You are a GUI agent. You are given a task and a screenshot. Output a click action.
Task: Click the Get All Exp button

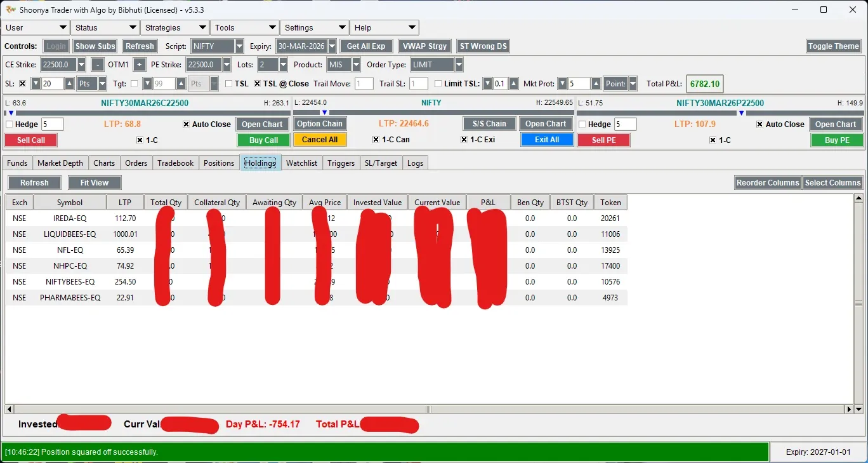[366, 46]
